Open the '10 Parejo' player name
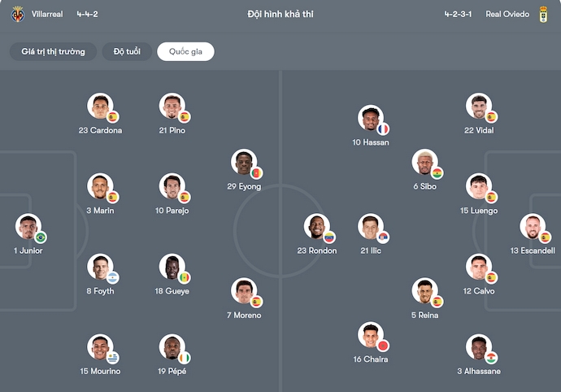 (172, 211)
